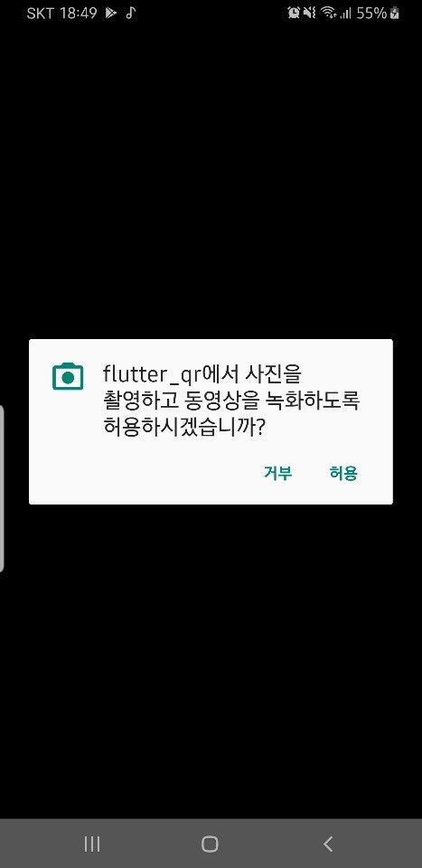This screenshot has height=868, width=422.
Task: Tap the flutter_qr permission message text
Action: tap(231, 401)
